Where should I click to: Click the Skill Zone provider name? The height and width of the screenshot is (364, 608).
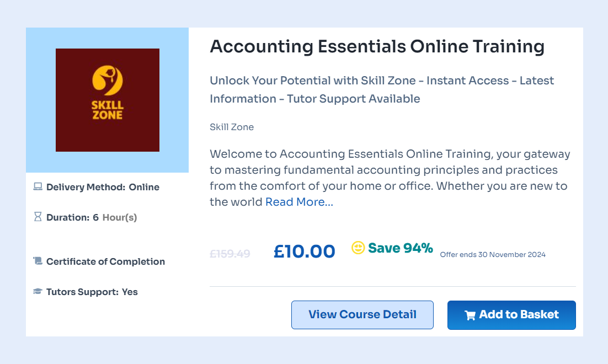(x=232, y=127)
